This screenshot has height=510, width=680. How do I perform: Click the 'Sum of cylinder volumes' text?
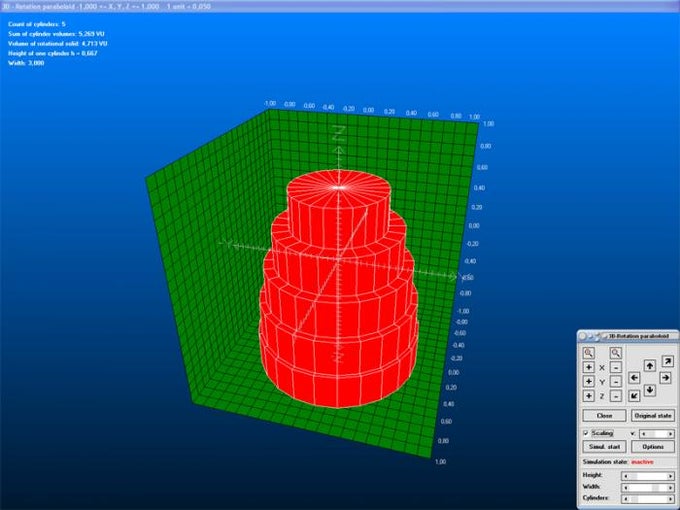coord(56,34)
